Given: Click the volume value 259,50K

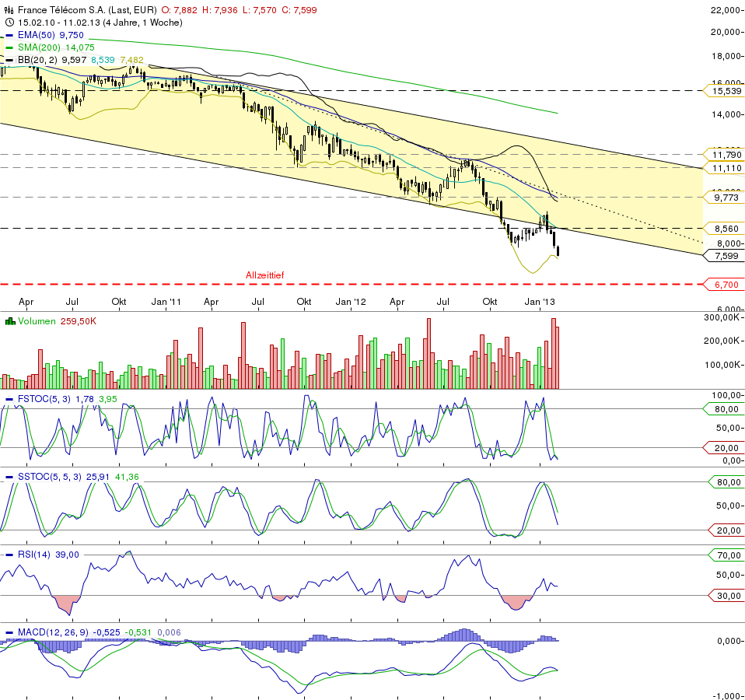Looking at the screenshot, I should 79,321.
